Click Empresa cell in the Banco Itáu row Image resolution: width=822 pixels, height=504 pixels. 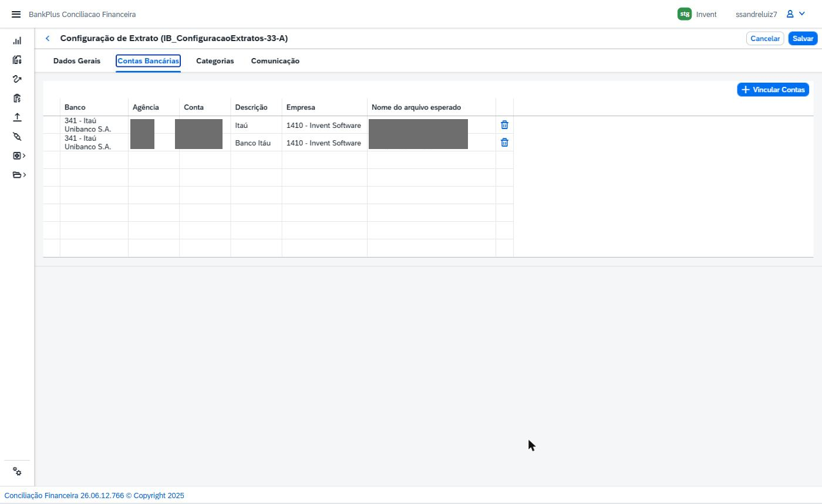tap(325, 143)
